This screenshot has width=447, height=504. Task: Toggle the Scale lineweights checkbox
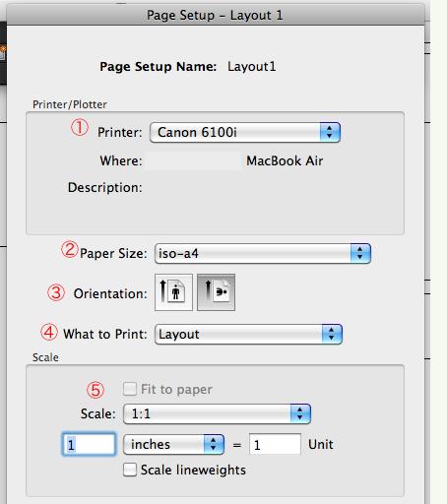(x=130, y=470)
